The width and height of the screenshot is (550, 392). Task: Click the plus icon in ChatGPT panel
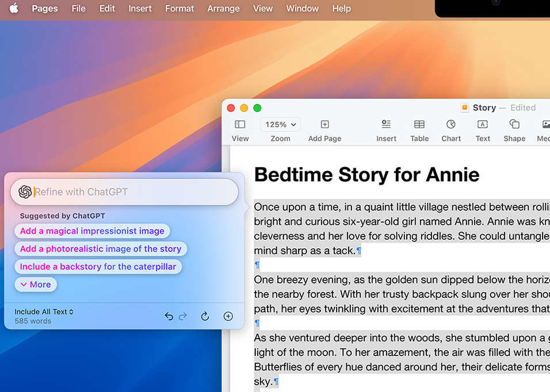click(228, 316)
